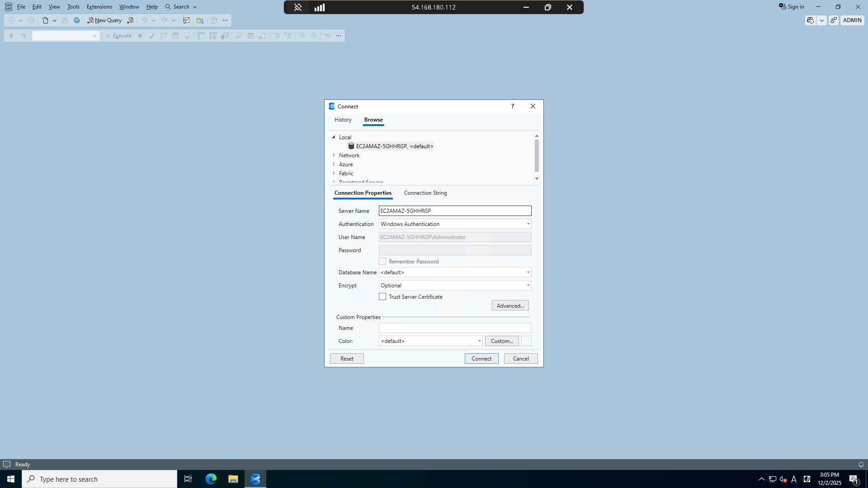Expand the Network tree node
Image resolution: width=868 pixels, height=488 pixels.
[334, 155]
